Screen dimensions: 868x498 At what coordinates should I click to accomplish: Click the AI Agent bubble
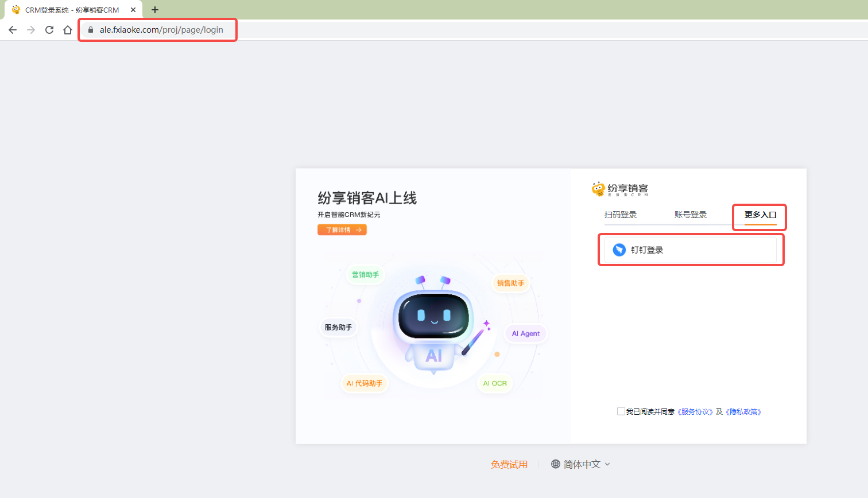(526, 333)
